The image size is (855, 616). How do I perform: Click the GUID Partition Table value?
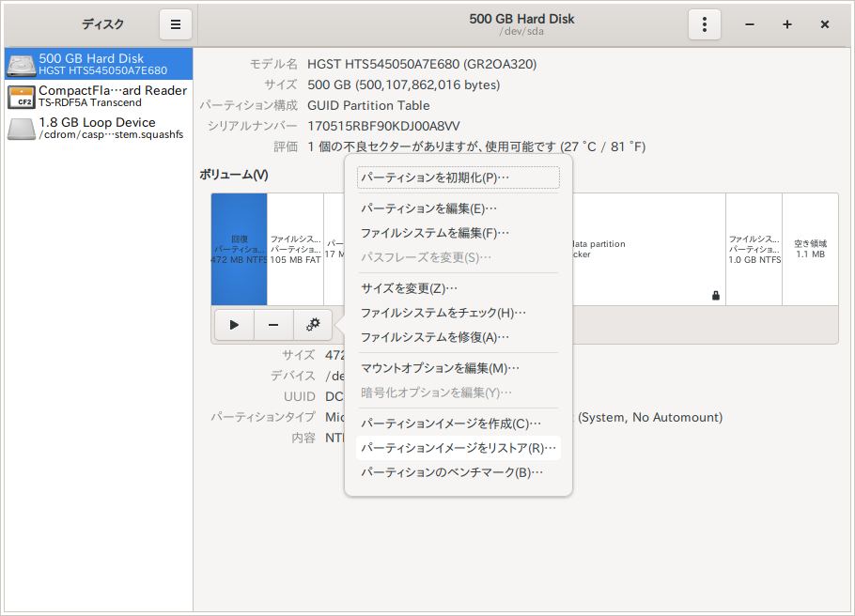pyautogui.click(x=368, y=106)
